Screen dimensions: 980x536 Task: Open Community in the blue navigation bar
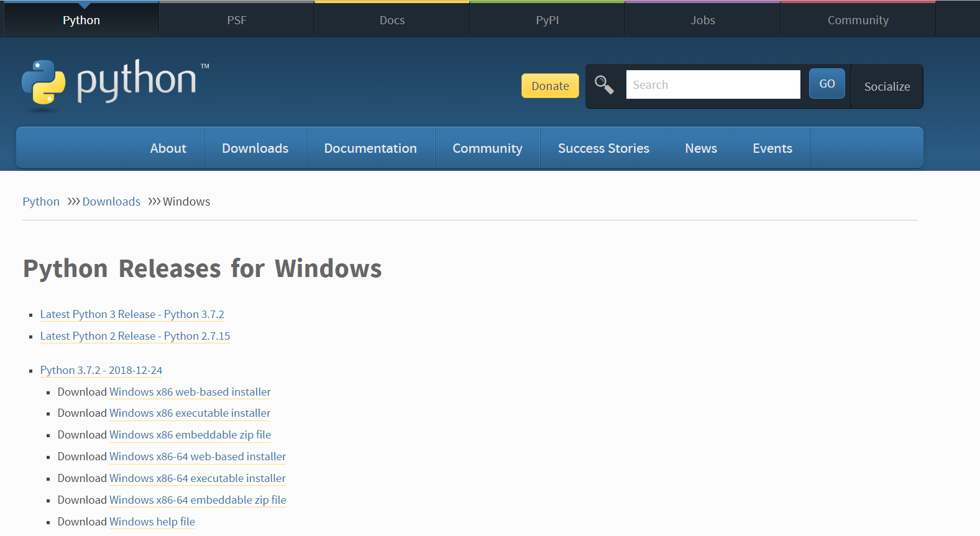tap(487, 148)
